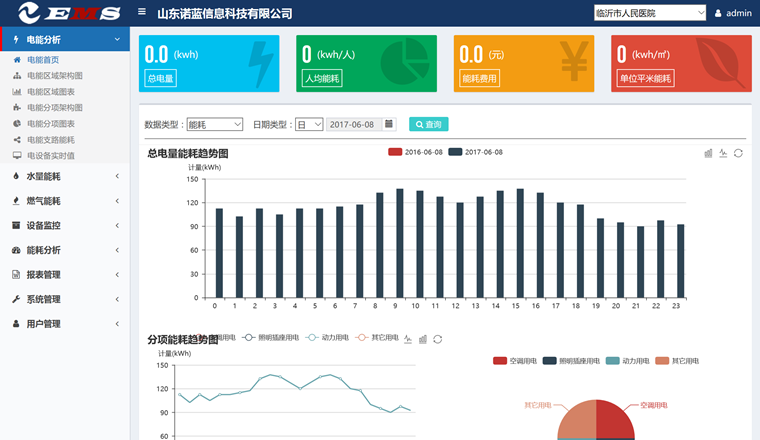Screen dimensions: 760x440
Task: Toggle 照明插座用电 in the pie chart legend
Action: point(571,361)
